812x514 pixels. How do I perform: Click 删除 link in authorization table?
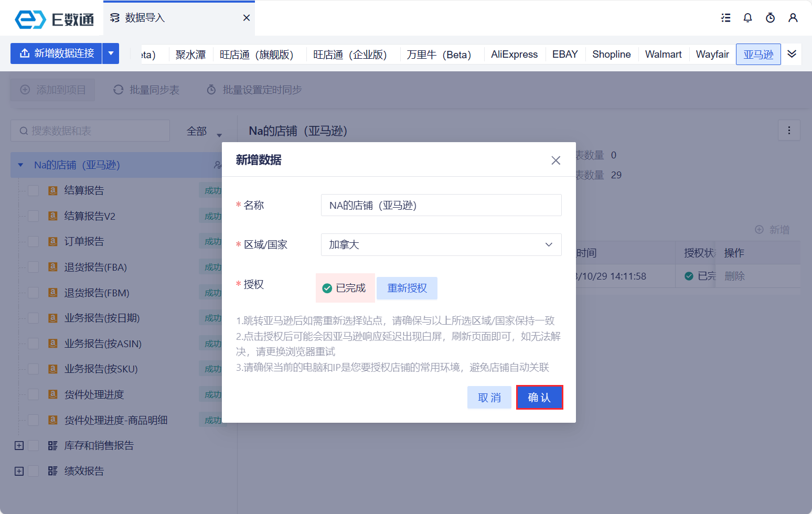click(x=734, y=276)
